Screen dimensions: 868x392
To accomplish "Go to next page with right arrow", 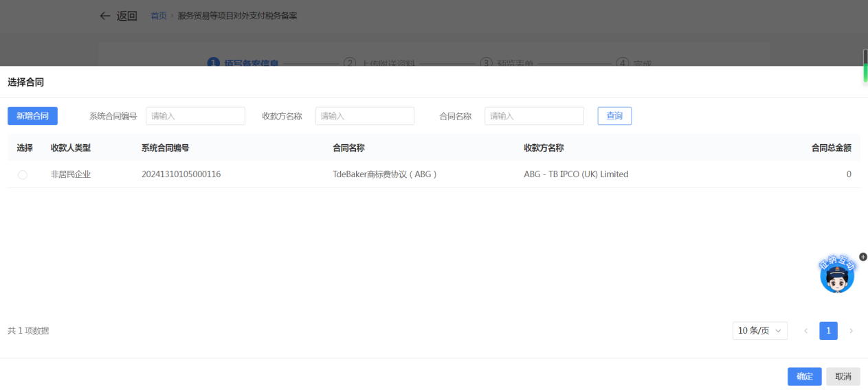I will pyautogui.click(x=852, y=331).
